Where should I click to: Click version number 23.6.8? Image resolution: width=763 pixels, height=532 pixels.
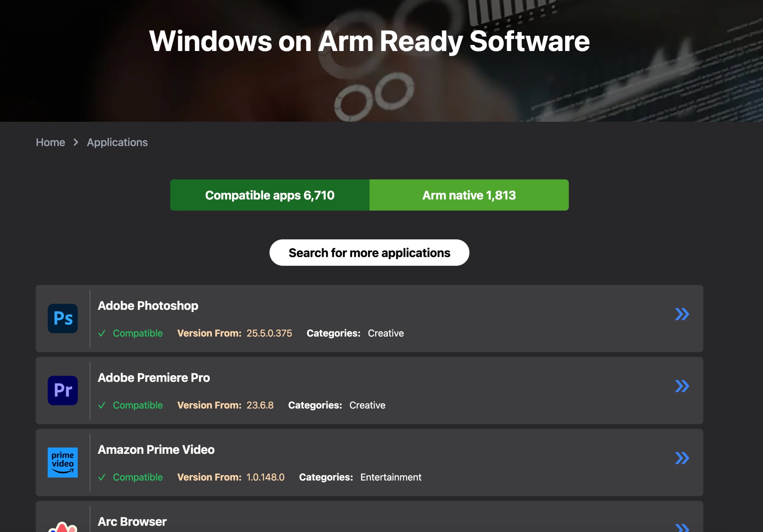[260, 405]
